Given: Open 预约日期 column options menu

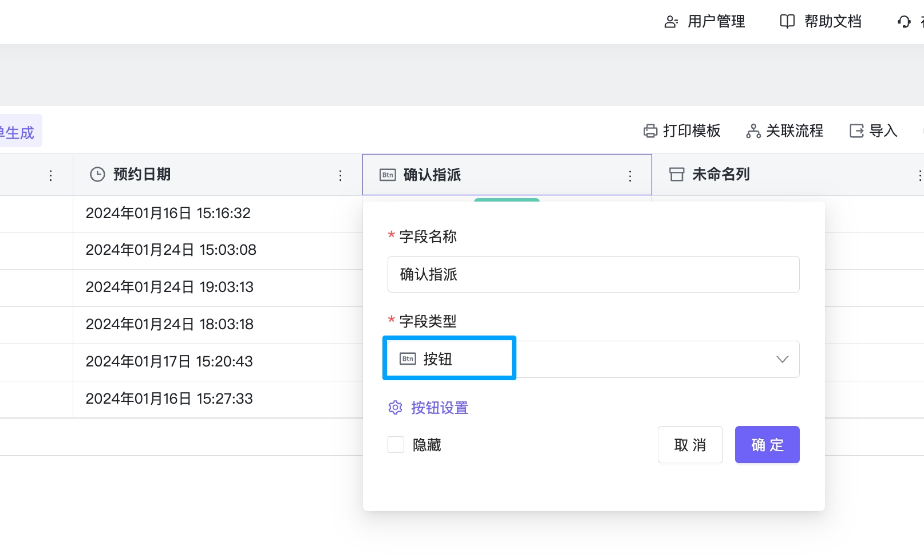Looking at the screenshot, I should coord(341,175).
